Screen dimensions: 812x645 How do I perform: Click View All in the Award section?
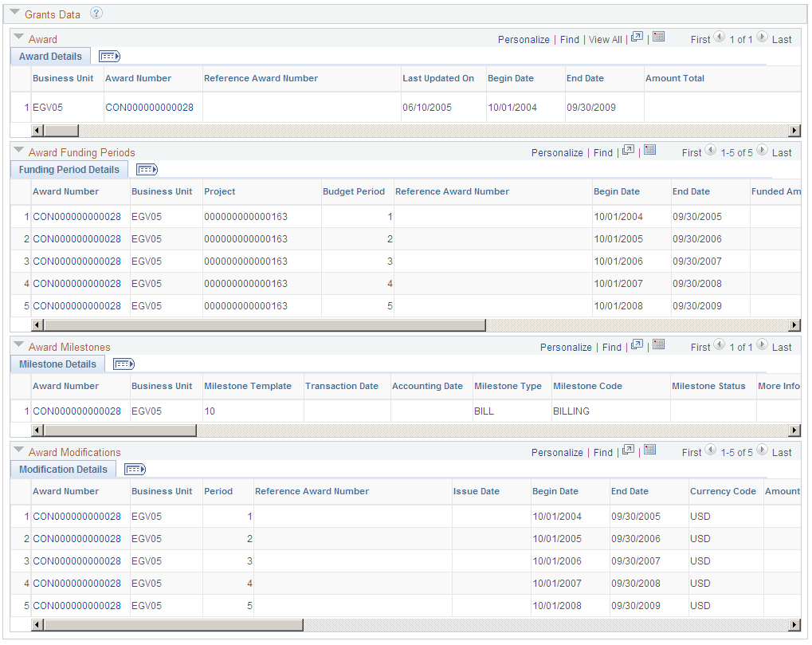605,38
